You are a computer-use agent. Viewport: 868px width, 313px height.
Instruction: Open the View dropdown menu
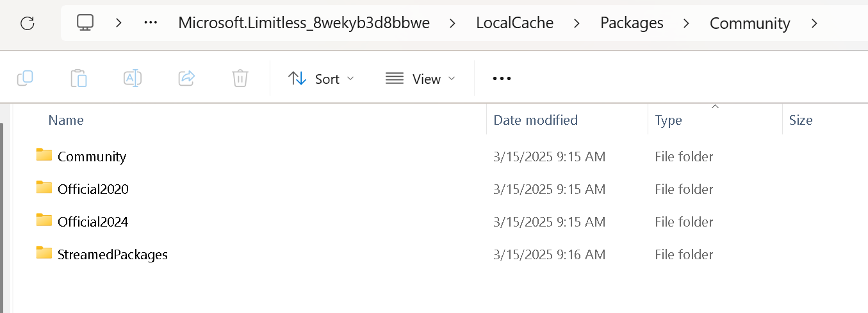pyautogui.click(x=420, y=79)
